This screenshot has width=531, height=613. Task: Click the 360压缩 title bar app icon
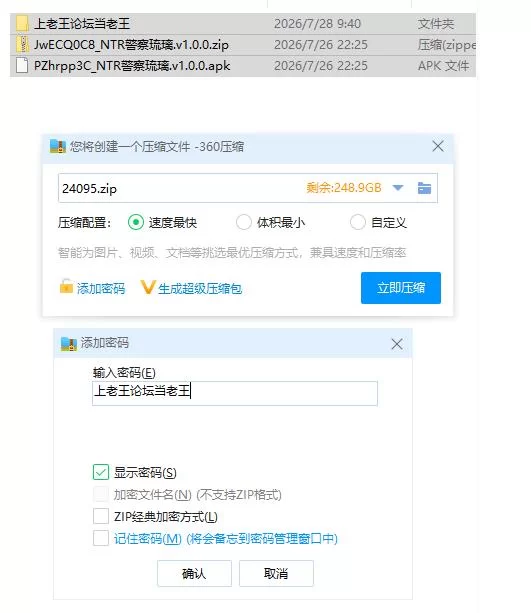point(58,147)
